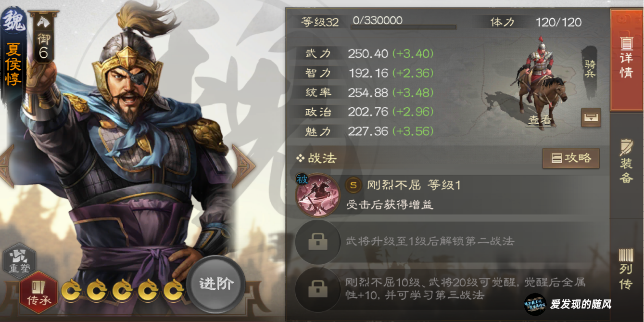Tap the fifth gold star icon

[x=174, y=290]
